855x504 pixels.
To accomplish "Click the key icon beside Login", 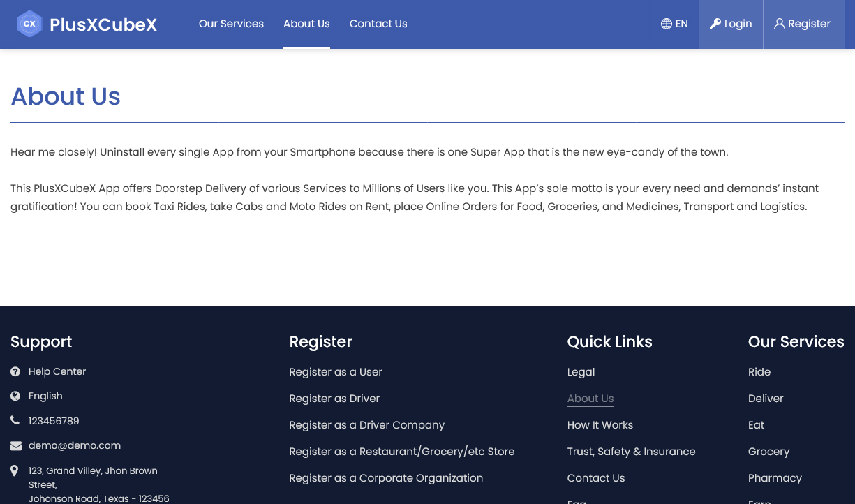I will 715,24.
